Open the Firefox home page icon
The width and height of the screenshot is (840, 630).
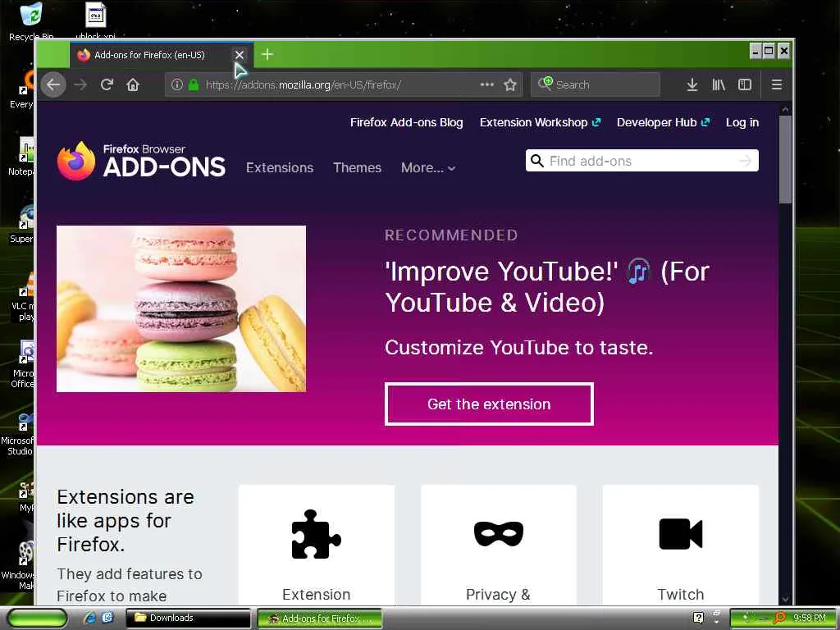[133, 84]
